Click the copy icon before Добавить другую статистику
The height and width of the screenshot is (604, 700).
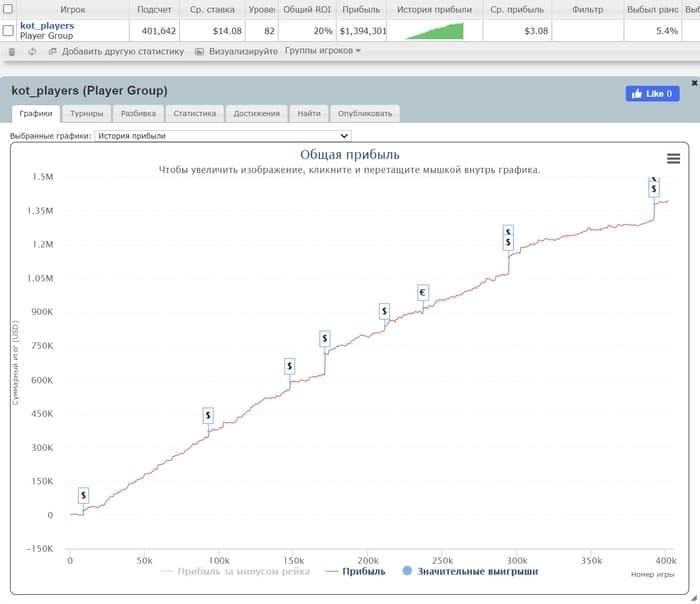[53, 51]
